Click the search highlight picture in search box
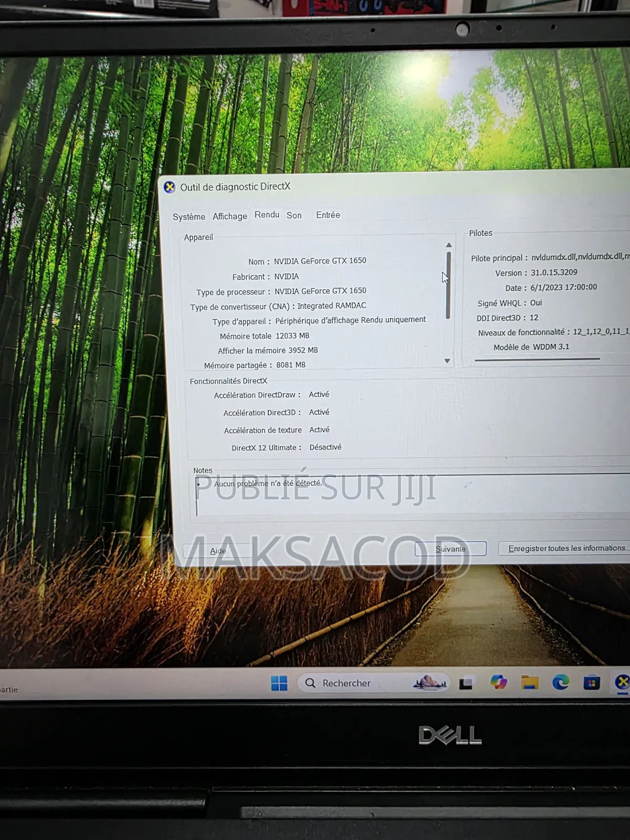 [430, 682]
